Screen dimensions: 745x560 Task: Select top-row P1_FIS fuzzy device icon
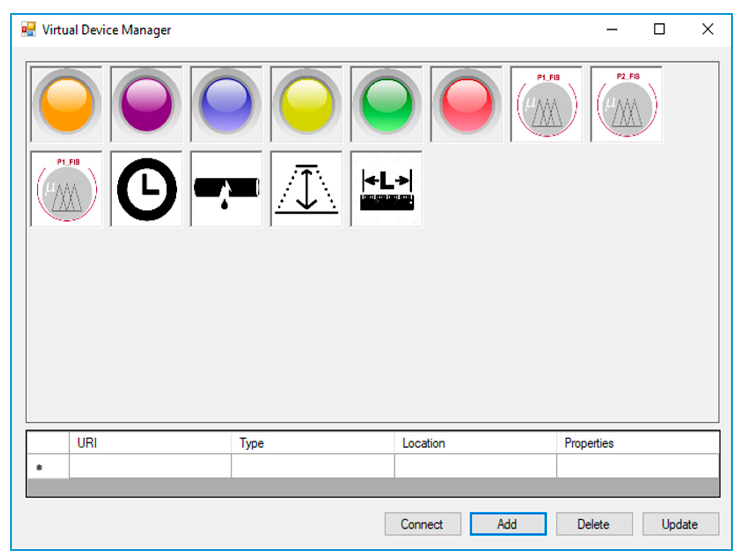(x=547, y=104)
